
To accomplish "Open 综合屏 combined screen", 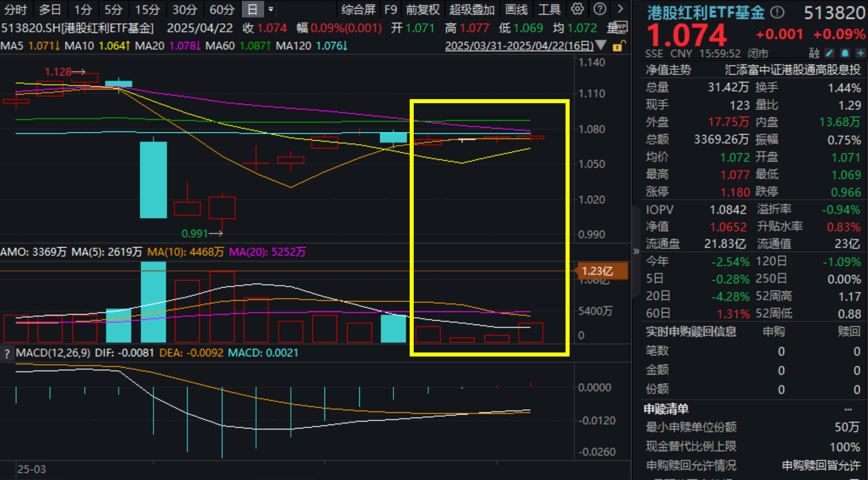I will (358, 9).
